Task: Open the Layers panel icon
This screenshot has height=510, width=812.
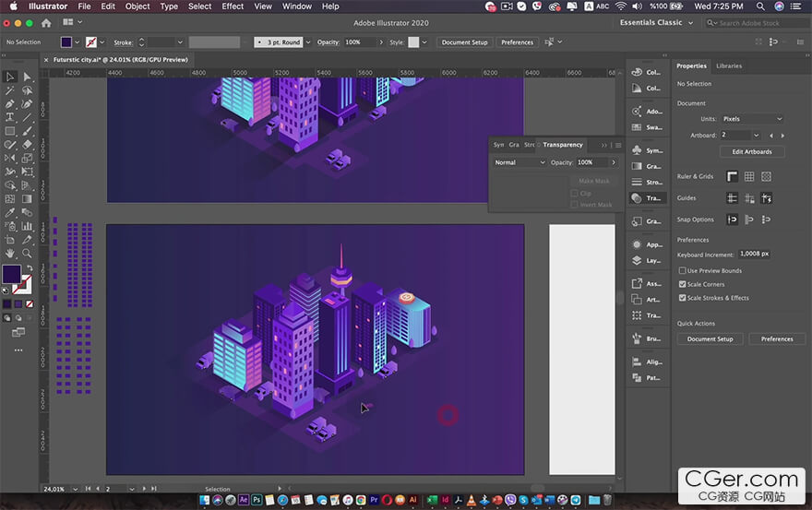Action: click(637, 260)
